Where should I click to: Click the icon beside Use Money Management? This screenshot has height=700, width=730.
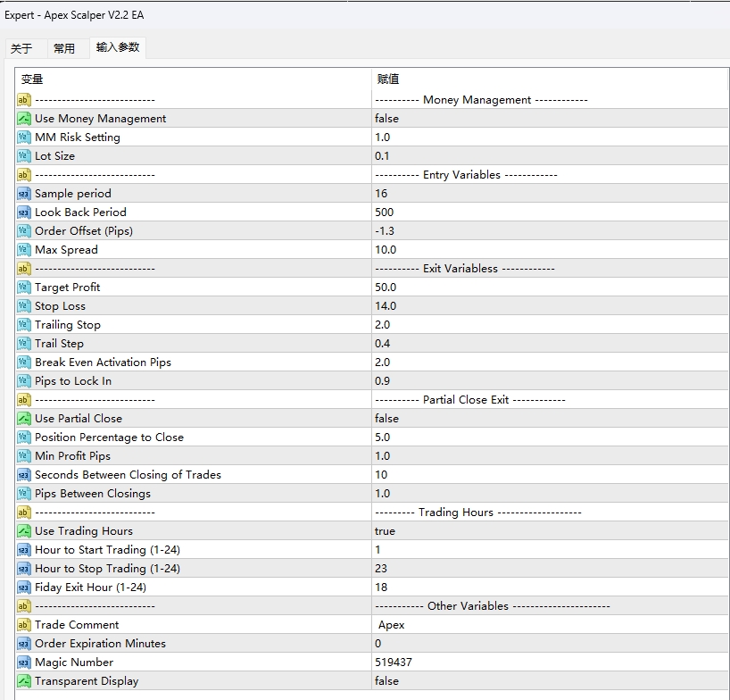tap(24, 119)
